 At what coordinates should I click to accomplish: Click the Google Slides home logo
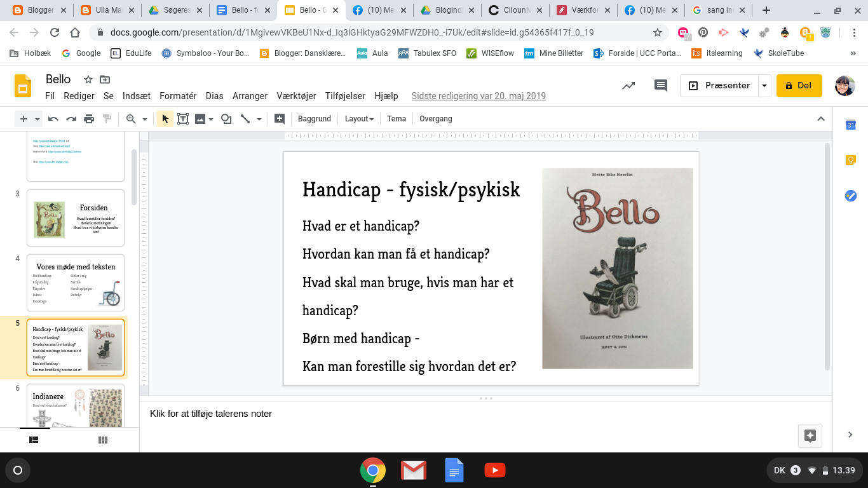[24, 86]
